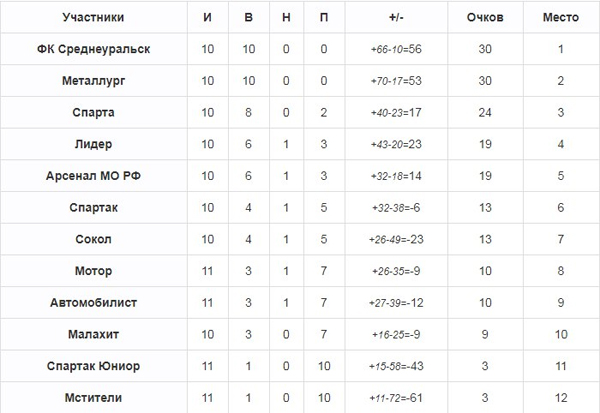Image resolution: width=600 pixels, height=413 pixels.
Task: Select the Арсенал МО РФ team name
Action: click(x=93, y=176)
